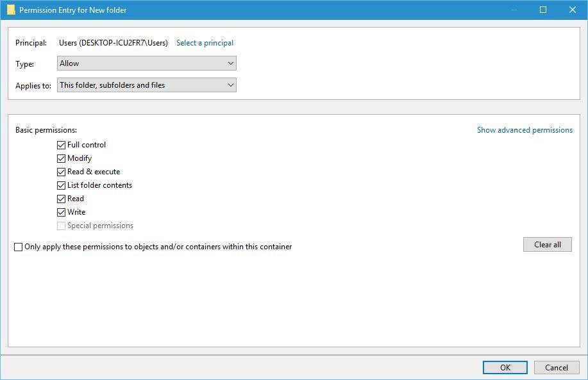Toggle the Modify permission checkbox
The width and height of the screenshot is (588, 380).
[x=61, y=158]
